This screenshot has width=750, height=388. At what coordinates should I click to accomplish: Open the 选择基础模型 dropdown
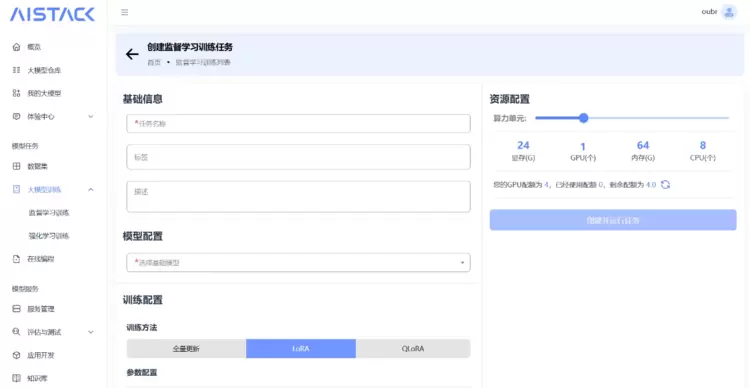298,263
